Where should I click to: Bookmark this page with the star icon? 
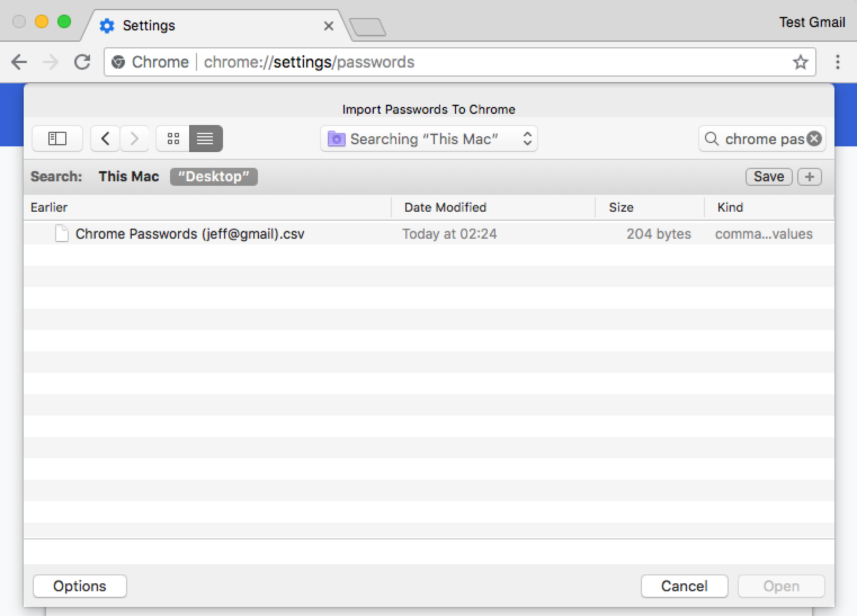(x=800, y=62)
